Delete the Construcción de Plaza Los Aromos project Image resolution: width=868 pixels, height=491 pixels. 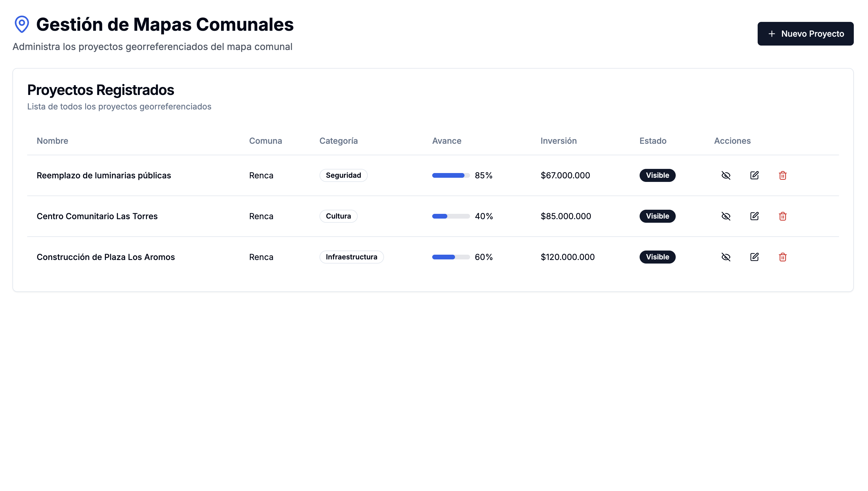782,257
